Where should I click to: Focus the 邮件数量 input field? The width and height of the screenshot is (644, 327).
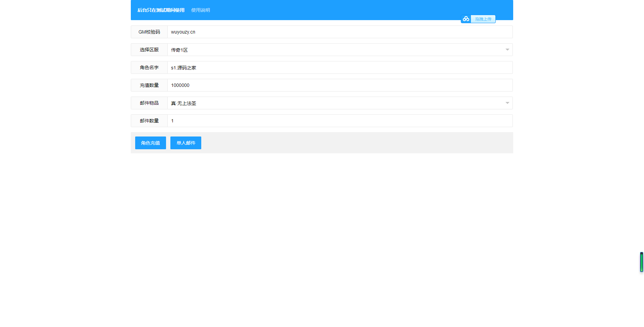(x=340, y=121)
